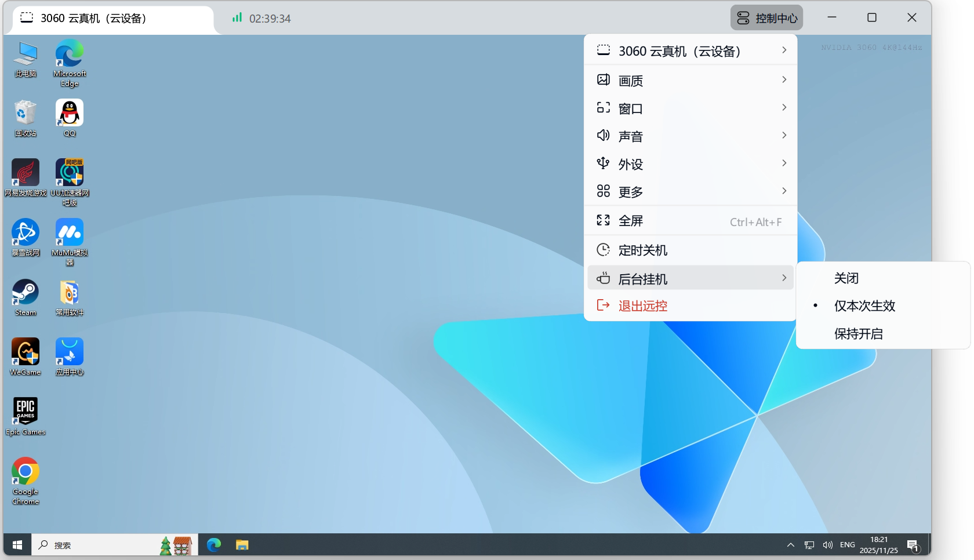Image resolution: width=974 pixels, height=560 pixels.
Task: Select the 仅本次生效 option
Action: tap(864, 306)
